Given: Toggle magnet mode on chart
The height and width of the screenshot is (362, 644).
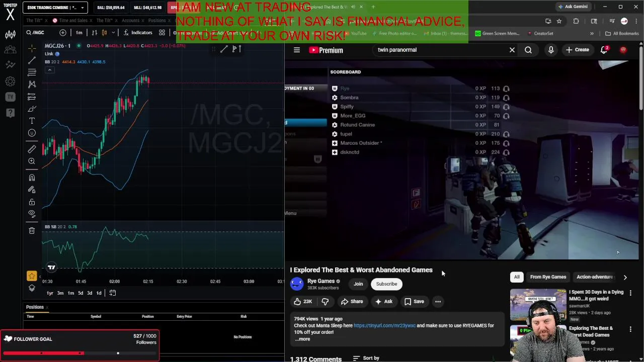Looking at the screenshot, I should (x=32, y=177).
